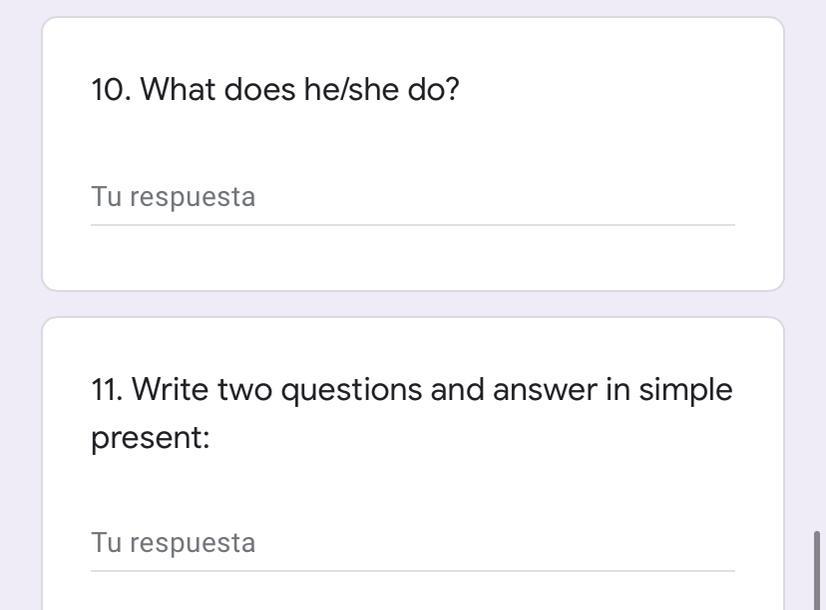This screenshot has width=826, height=610.
Task: Click the lavender margin left of question 10
Action: pos(20,150)
